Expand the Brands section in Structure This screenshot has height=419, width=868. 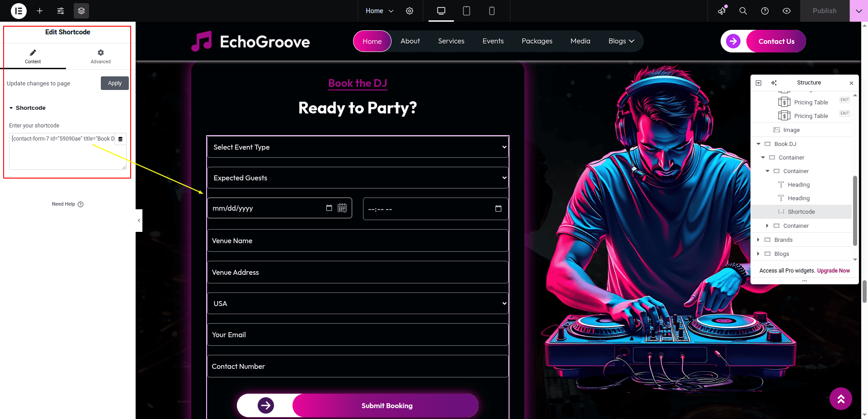click(x=759, y=240)
